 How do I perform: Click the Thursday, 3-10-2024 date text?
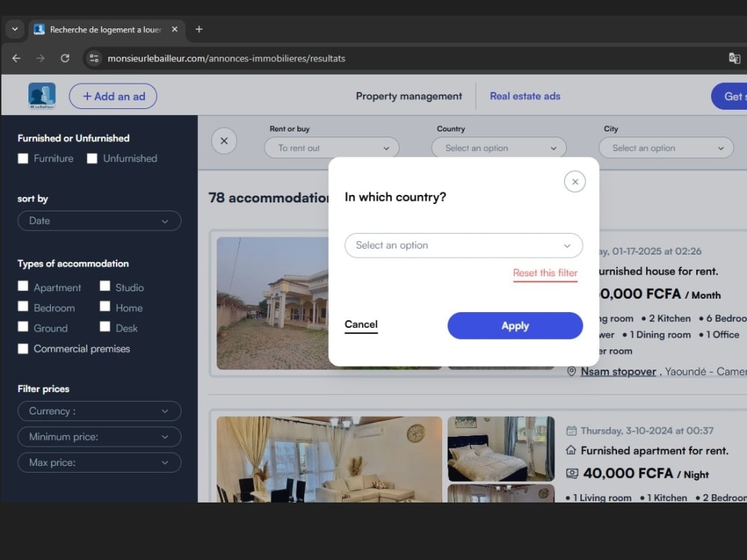tap(647, 431)
